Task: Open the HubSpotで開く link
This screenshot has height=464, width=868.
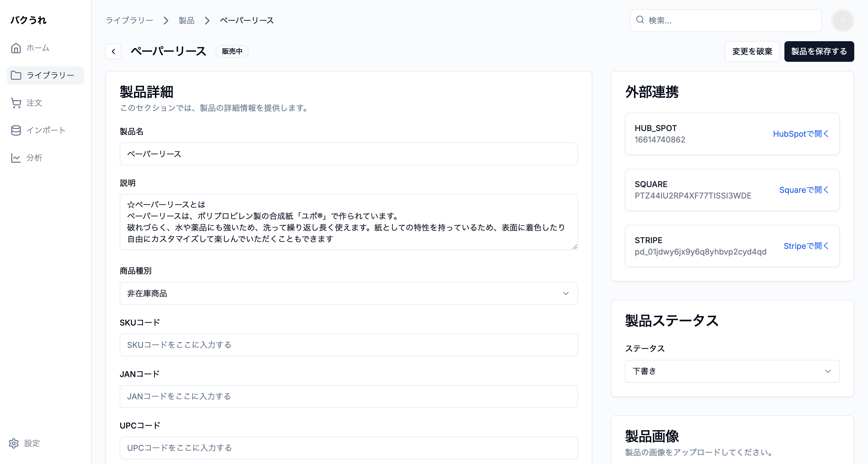Action: coord(801,134)
